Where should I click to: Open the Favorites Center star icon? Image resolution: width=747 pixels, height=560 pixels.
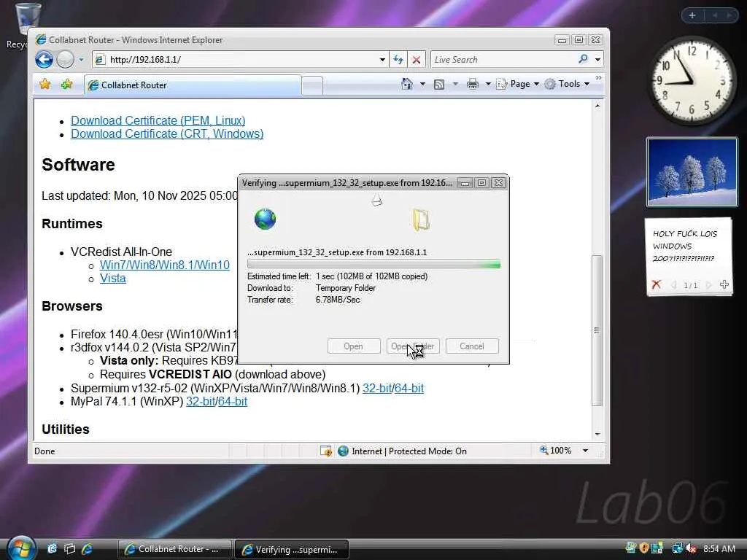45,85
